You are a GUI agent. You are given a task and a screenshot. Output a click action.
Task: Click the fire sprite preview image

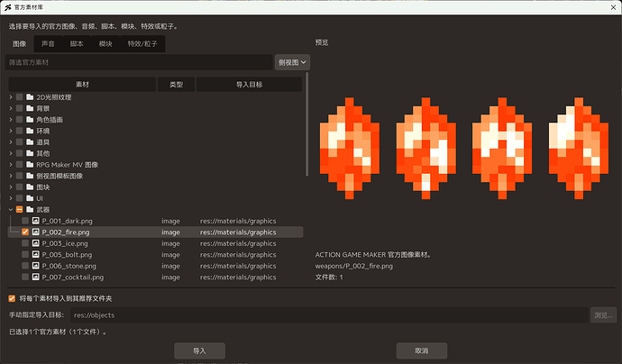464,148
